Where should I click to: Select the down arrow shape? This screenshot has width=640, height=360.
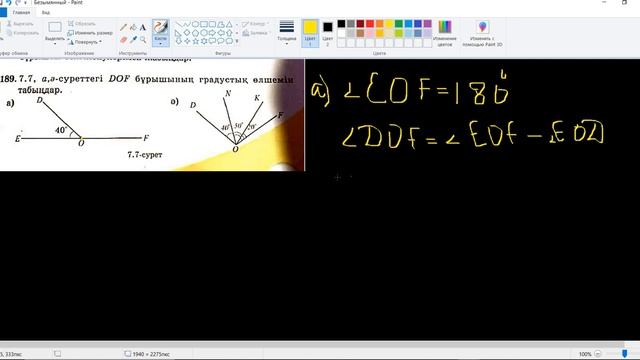179,41
